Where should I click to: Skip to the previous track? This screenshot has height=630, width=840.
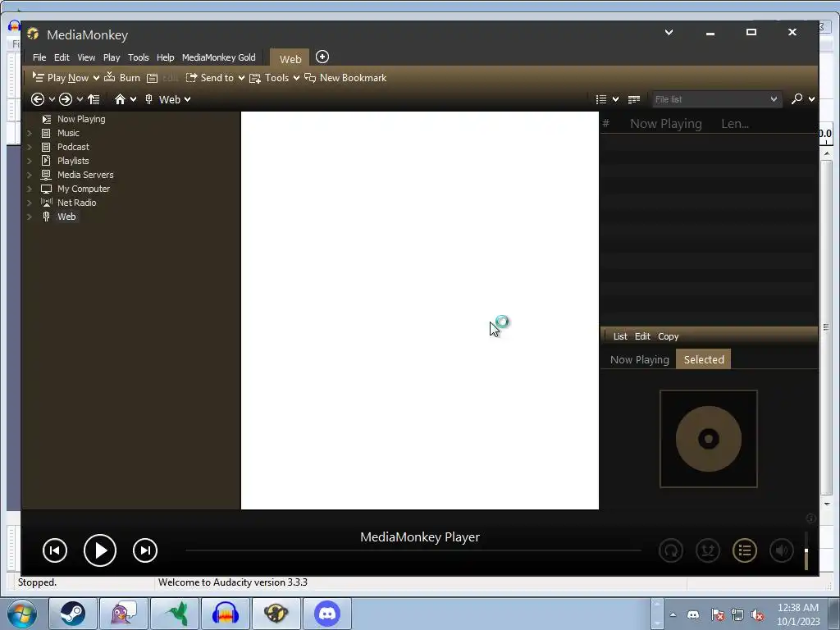click(x=55, y=550)
